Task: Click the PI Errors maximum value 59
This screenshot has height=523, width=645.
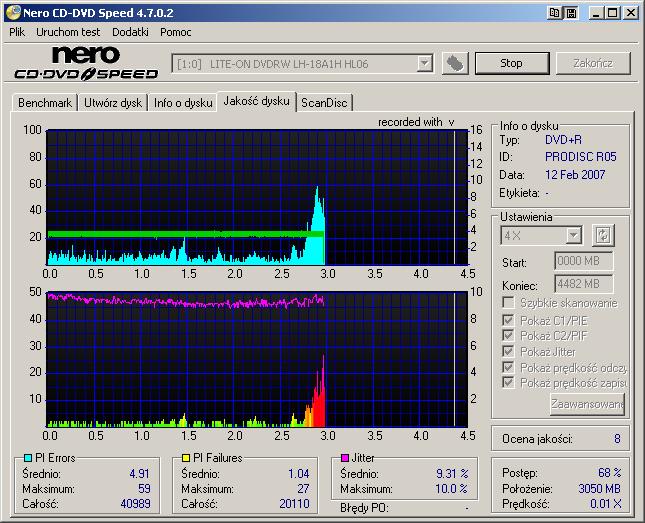Action: pos(144,489)
